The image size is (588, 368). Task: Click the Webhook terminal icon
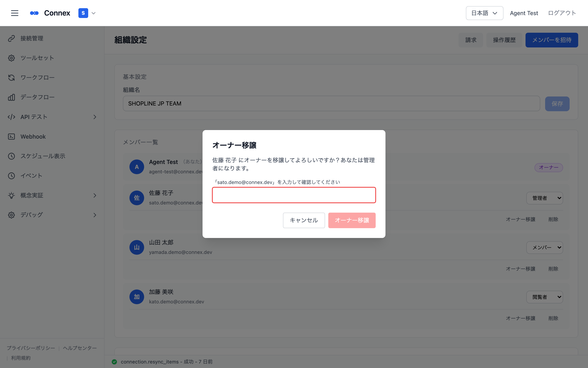coord(11,137)
